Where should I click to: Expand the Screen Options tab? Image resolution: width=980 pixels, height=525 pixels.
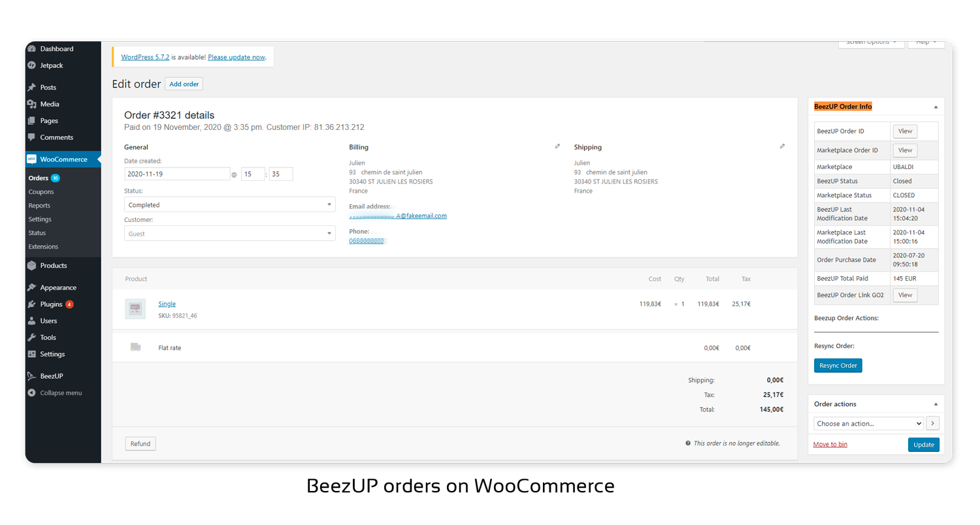click(872, 42)
